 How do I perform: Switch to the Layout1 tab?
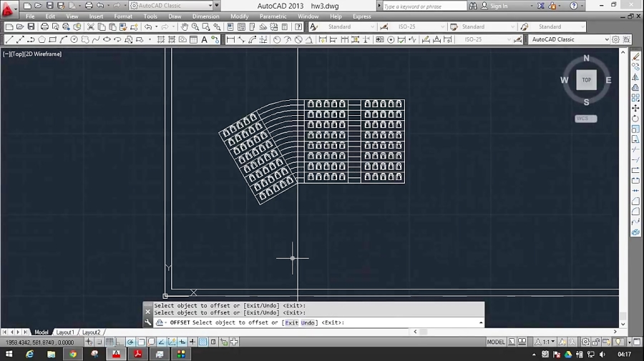pos(65,332)
